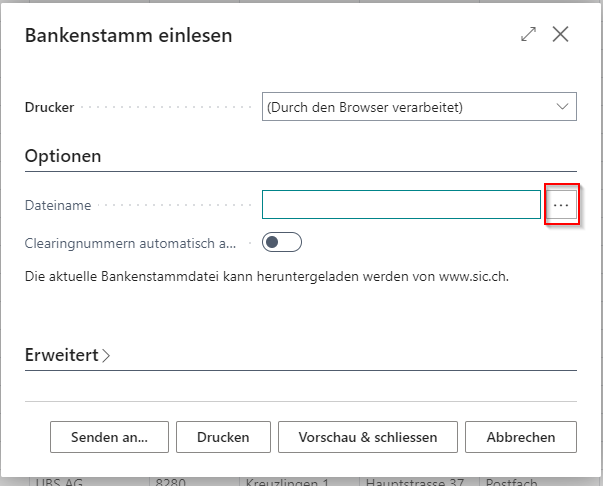Click the Senden an... button
Viewport: 603px width, 486px height.
(109, 437)
